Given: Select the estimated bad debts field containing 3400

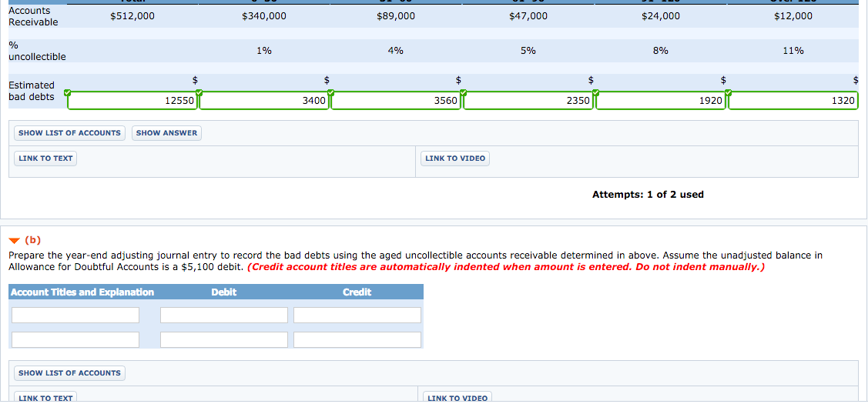Looking at the screenshot, I should click(x=264, y=101).
